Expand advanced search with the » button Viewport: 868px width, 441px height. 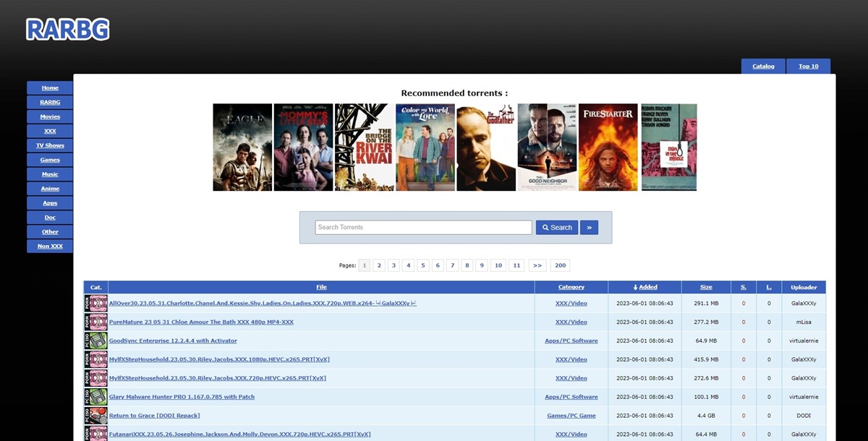(589, 227)
